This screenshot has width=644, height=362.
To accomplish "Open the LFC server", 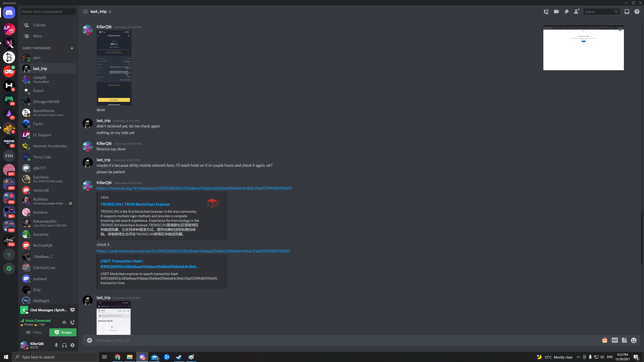I will point(9,29).
